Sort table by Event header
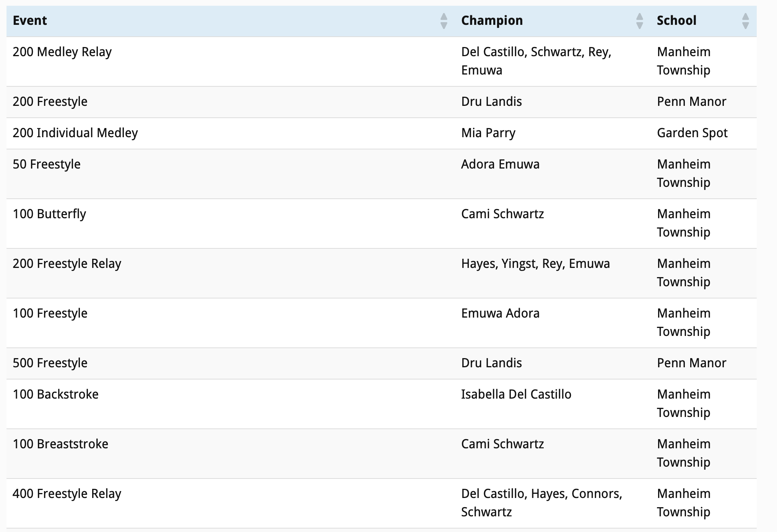This screenshot has height=532, width=777. tap(30, 21)
